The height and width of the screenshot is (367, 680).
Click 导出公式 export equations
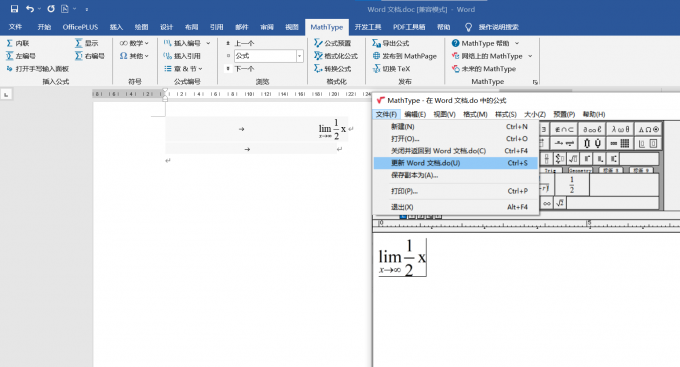[391, 43]
